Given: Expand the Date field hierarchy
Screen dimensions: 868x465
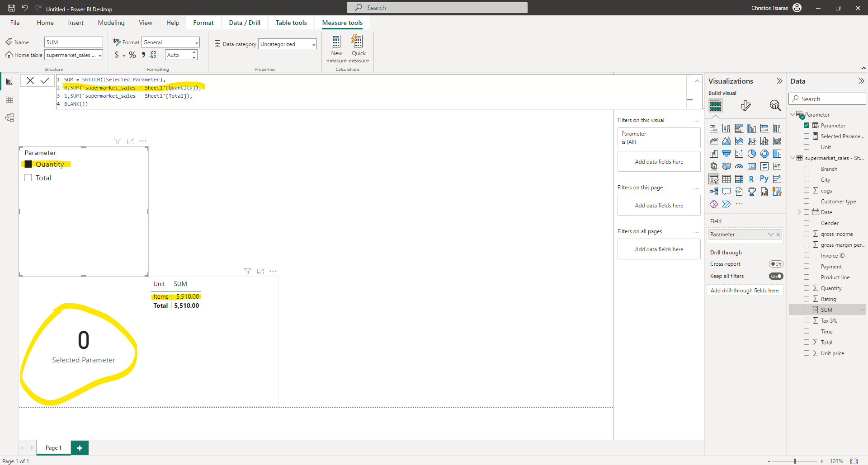Looking at the screenshot, I should (800, 212).
